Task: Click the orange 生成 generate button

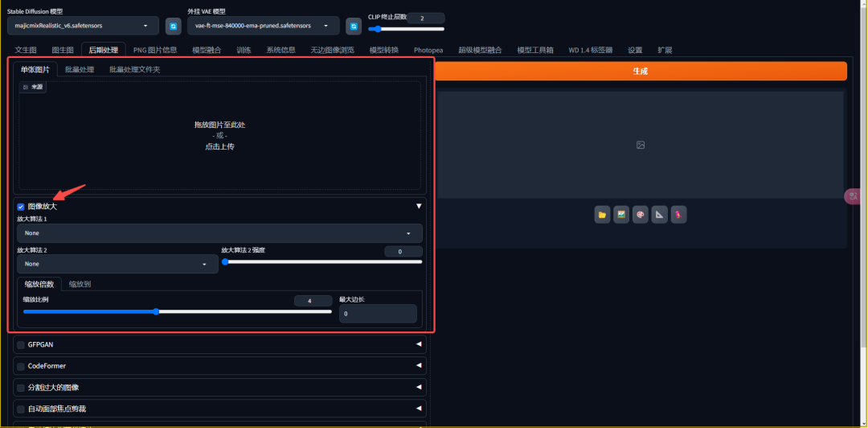Action: pyautogui.click(x=641, y=71)
